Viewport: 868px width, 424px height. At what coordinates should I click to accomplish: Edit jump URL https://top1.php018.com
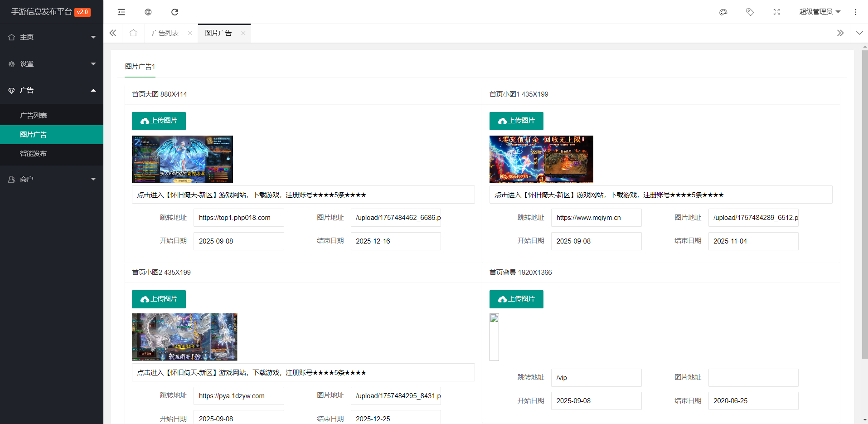pyautogui.click(x=239, y=218)
